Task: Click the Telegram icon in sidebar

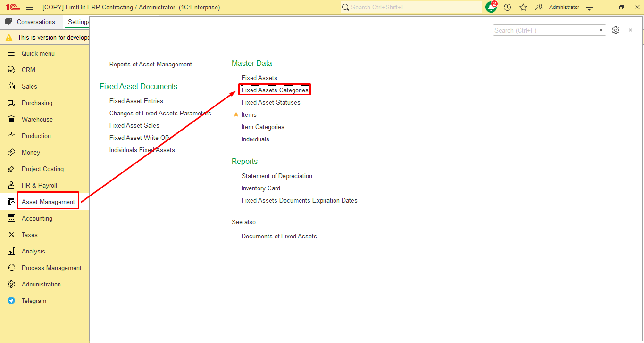Action: [11, 301]
